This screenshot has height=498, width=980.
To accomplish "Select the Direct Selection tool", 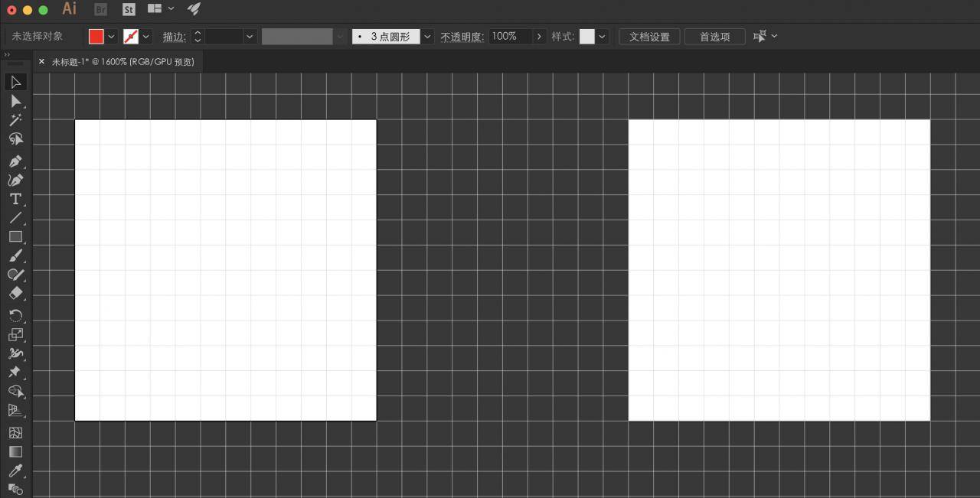I will tap(15, 101).
